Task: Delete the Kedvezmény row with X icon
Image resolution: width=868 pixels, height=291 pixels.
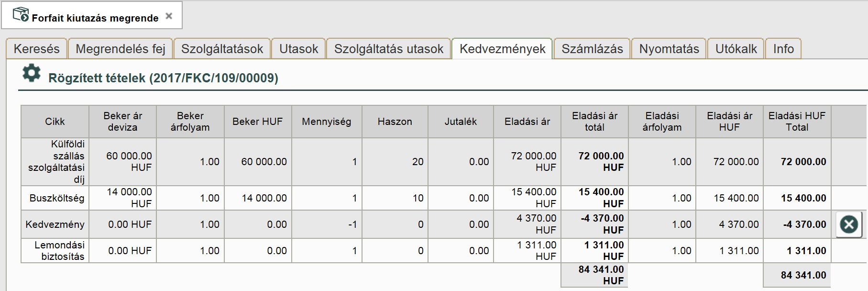Action: click(x=849, y=224)
